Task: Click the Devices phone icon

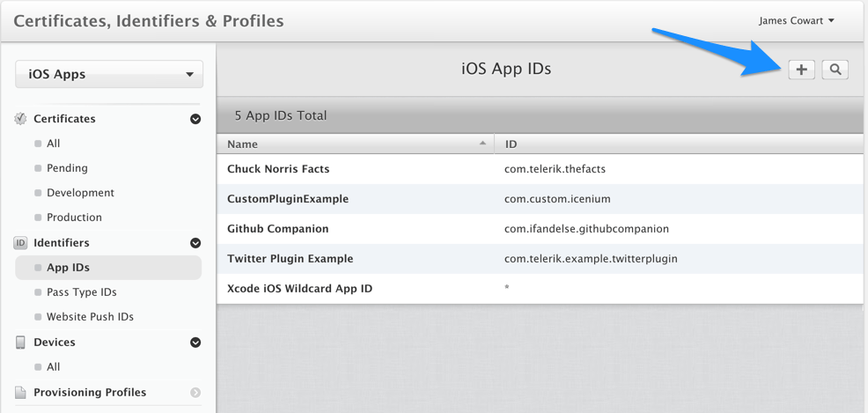Action: pyautogui.click(x=20, y=343)
